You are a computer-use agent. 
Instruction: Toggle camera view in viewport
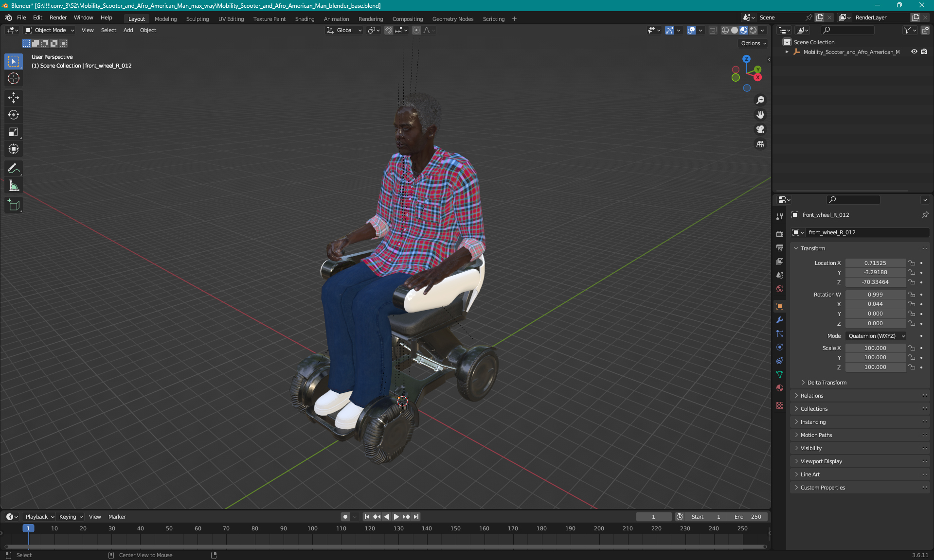(760, 129)
